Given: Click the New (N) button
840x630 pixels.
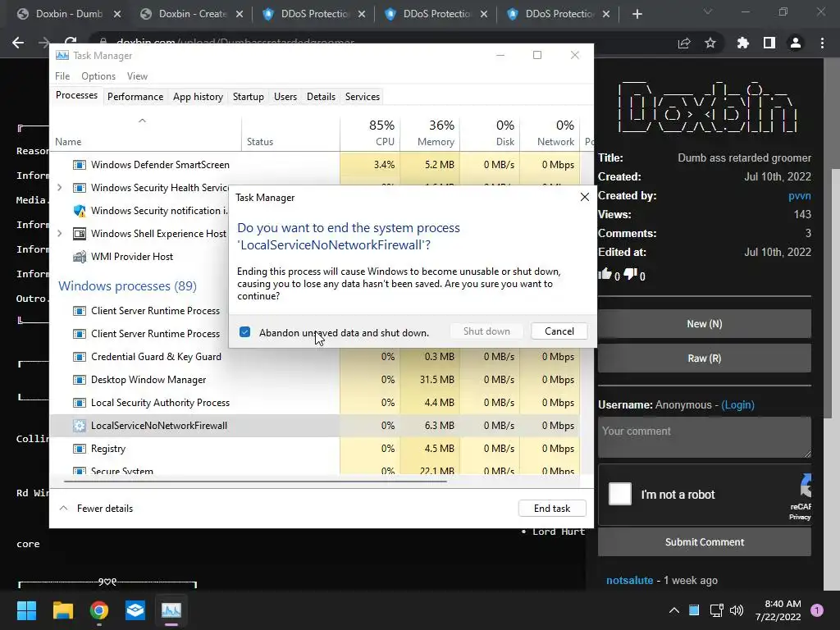Looking at the screenshot, I should 705,323.
